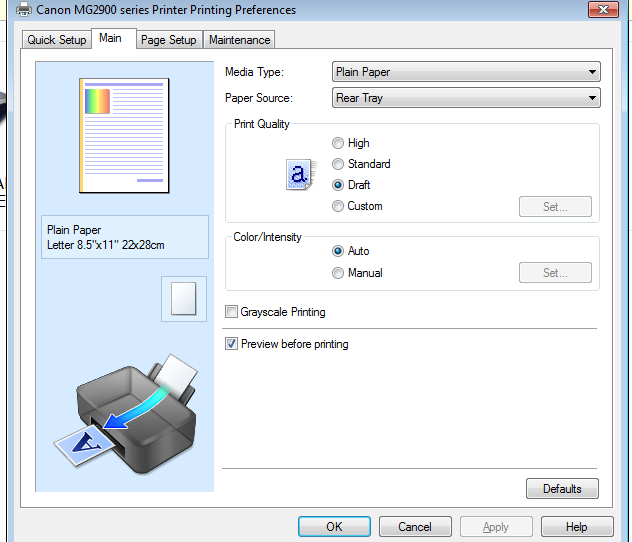Click the 'Preview before printing' label text

295,344
